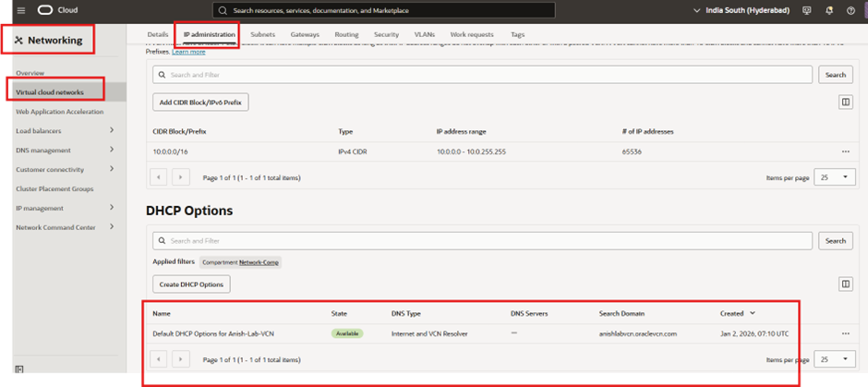Click the Create DHCP Options button
Screen dimensions: 868x387
pos(191,284)
